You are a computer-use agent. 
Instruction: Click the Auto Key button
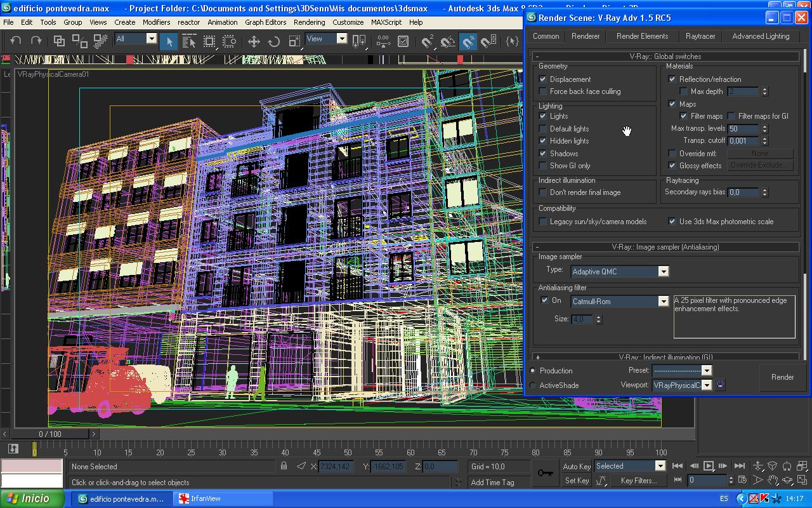tap(577, 467)
